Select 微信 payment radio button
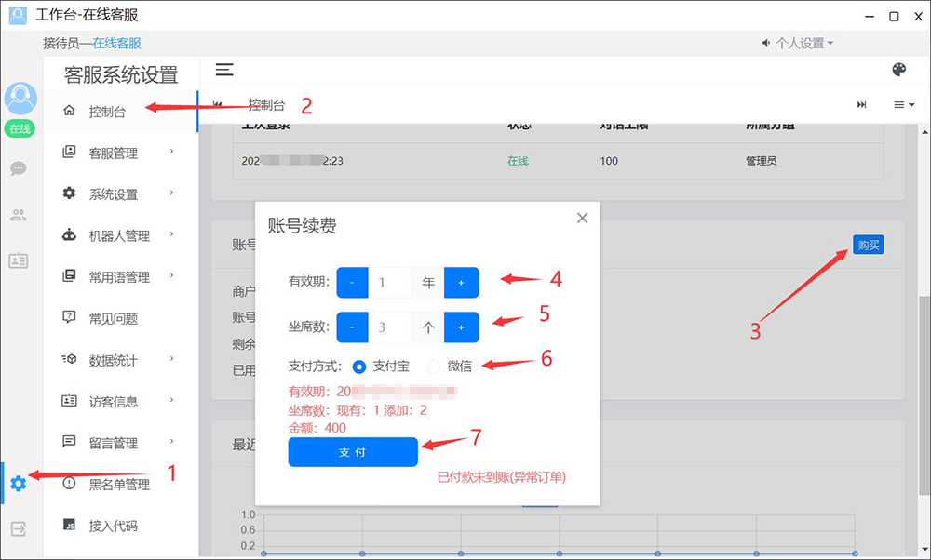 (433, 367)
